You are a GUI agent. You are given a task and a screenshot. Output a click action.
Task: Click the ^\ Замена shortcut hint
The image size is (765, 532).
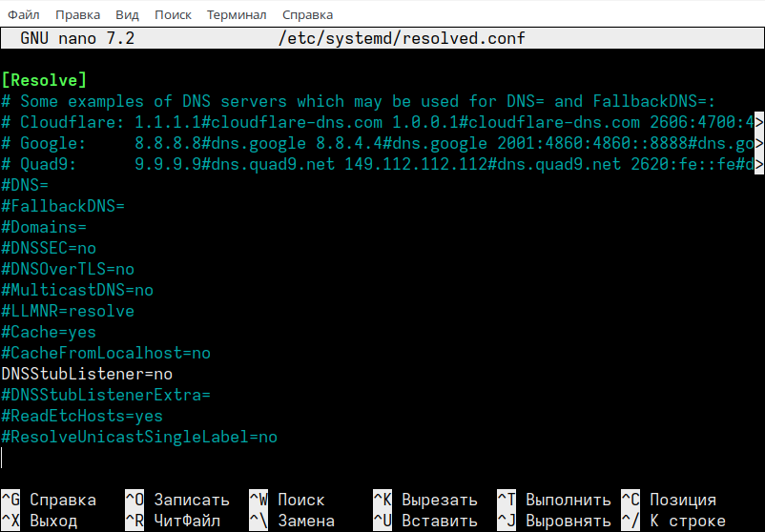(292, 522)
